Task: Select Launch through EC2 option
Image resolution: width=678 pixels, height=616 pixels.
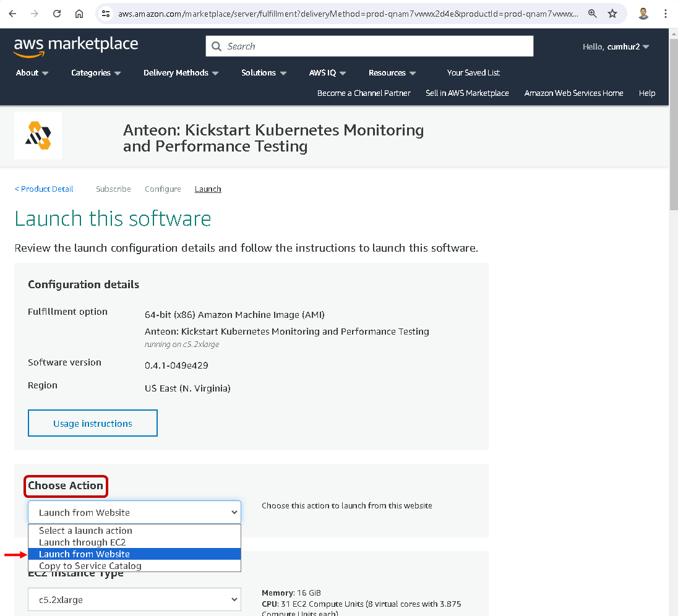Action: (82, 542)
